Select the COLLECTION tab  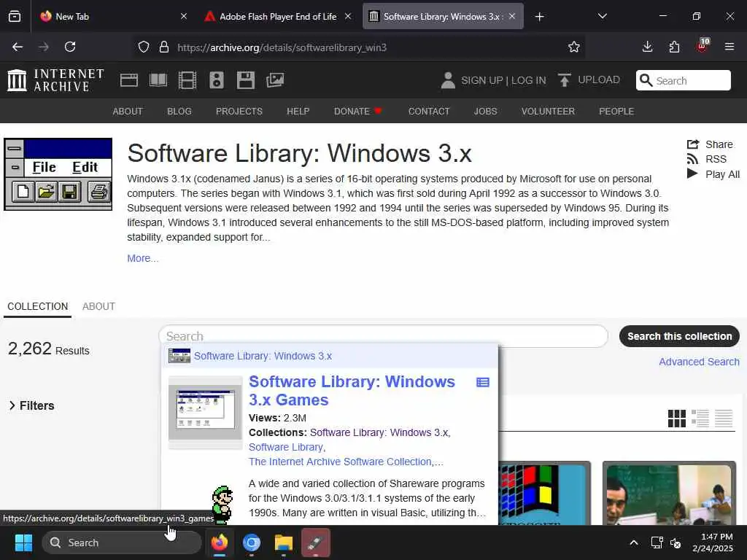[x=38, y=306]
